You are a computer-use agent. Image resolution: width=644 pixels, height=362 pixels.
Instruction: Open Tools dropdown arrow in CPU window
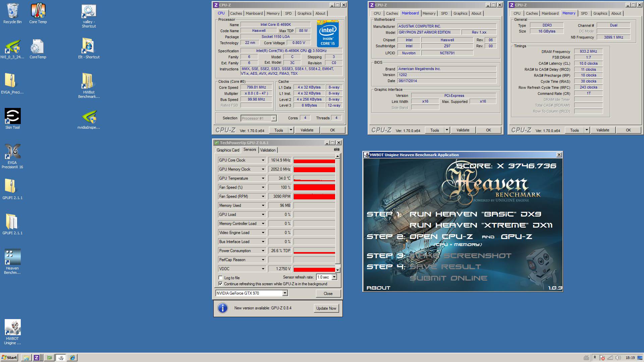click(291, 130)
